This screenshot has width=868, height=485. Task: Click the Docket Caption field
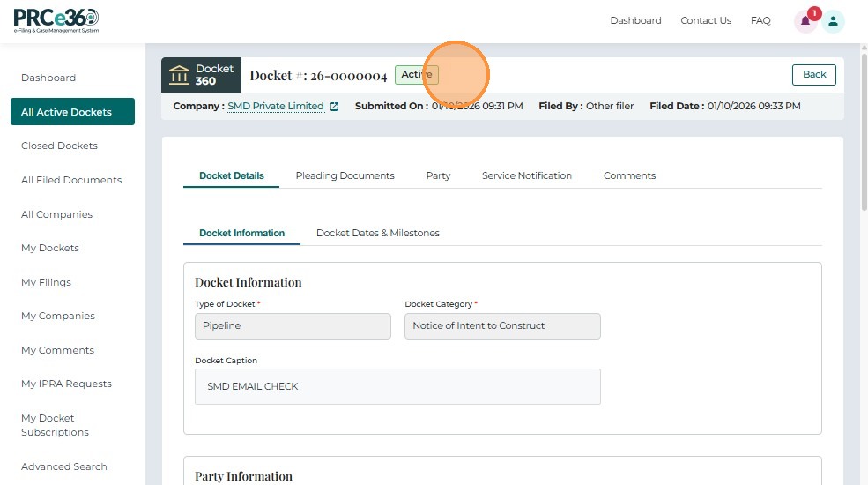tap(397, 386)
